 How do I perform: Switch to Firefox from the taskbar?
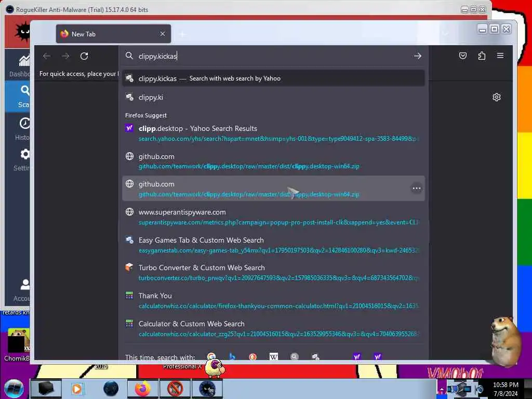click(142, 389)
